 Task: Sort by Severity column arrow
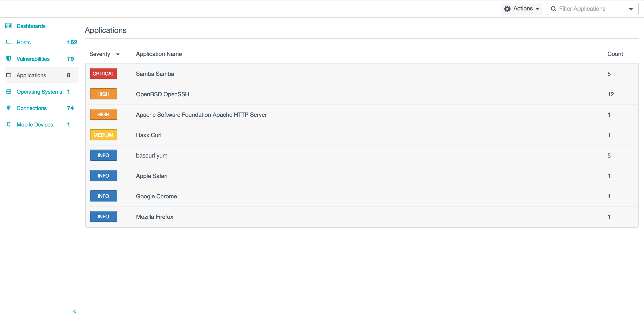118,54
